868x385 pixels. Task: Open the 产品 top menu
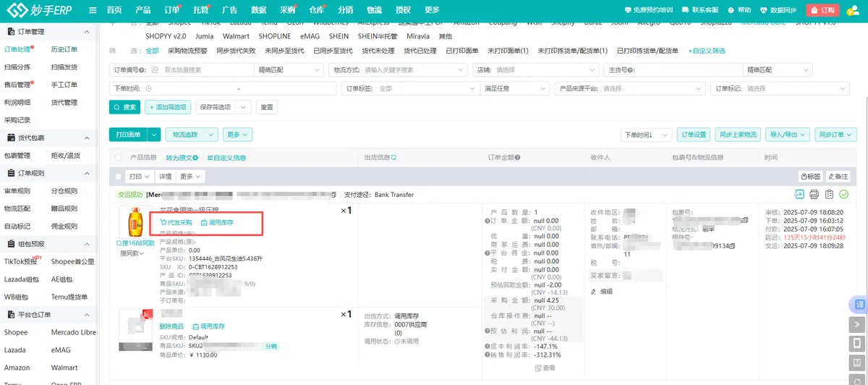click(x=143, y=10)
